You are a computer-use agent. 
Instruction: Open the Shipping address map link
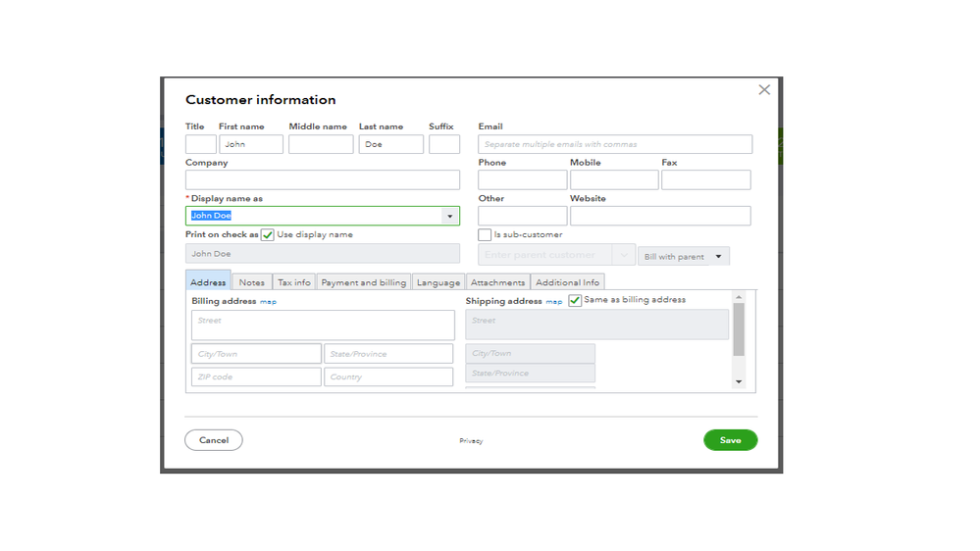click(553, 302)
